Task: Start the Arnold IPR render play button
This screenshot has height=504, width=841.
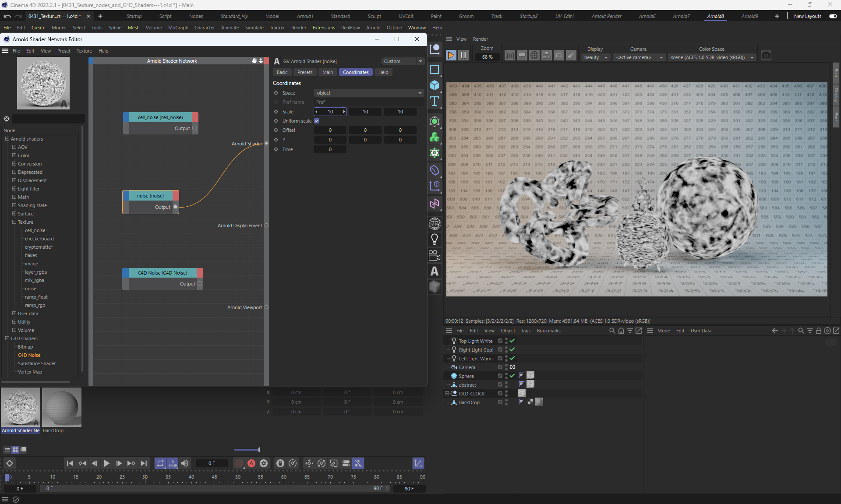Action: coord(451,56)
